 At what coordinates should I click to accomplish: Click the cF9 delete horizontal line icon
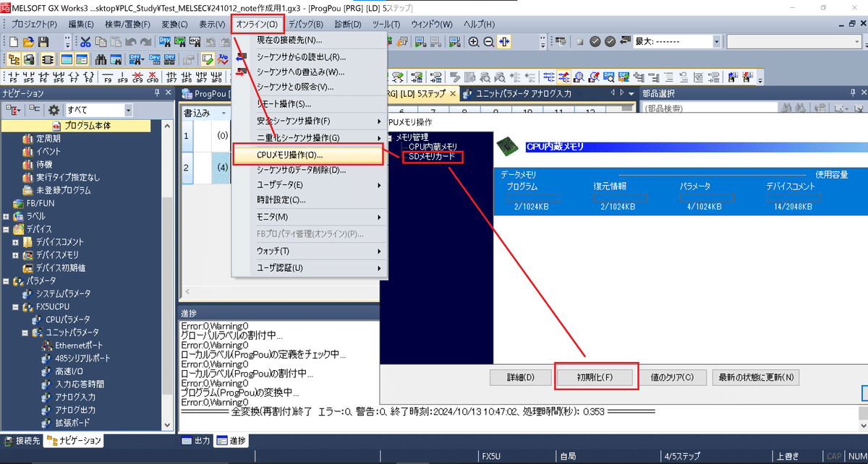click(137, 77)
